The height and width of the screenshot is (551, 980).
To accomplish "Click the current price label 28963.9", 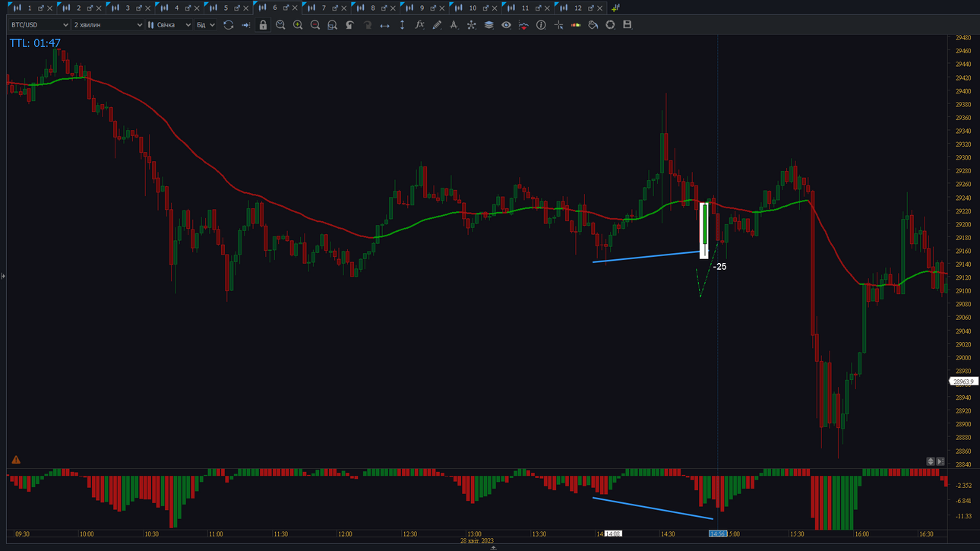I will point(963,382).
